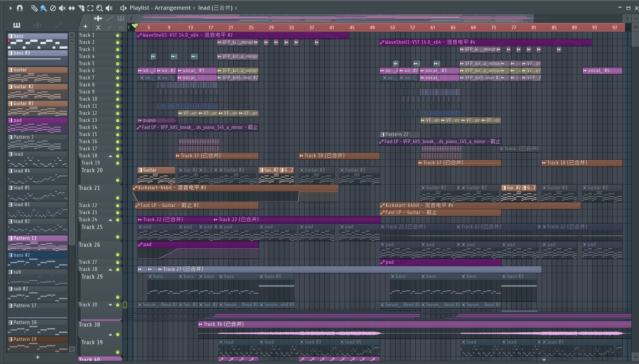Mute Track 30 via its green LED
This screenshot has width=639, height=364.
point(117,305)
